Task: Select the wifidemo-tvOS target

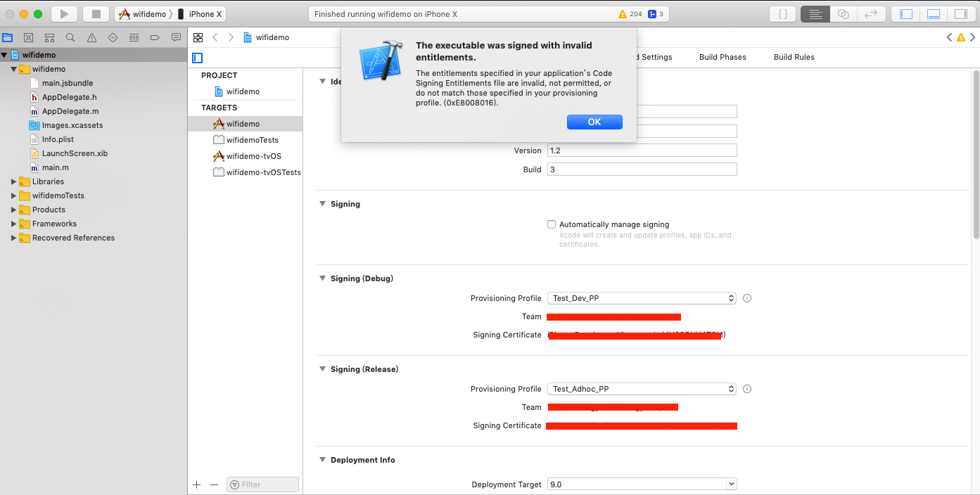Action: tap(253, 156)
